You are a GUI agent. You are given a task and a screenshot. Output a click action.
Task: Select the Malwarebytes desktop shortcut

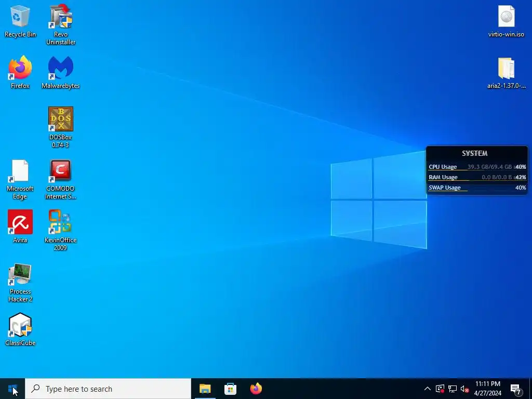tap(60, 72)
